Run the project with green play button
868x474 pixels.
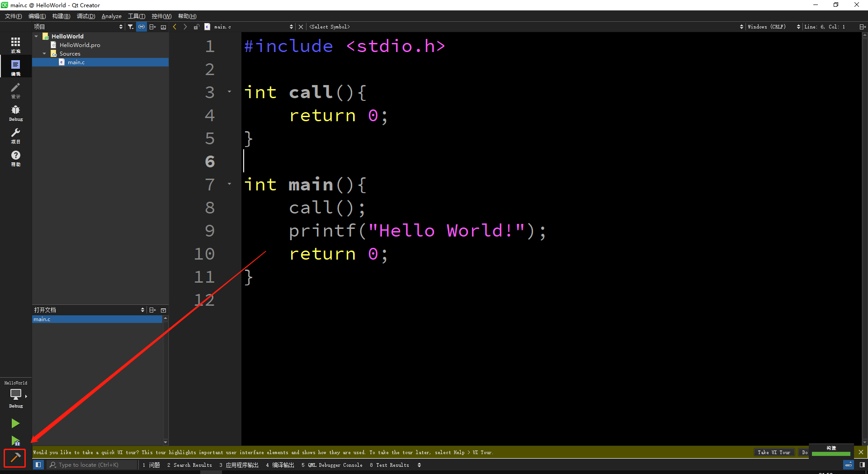(15, 423)
